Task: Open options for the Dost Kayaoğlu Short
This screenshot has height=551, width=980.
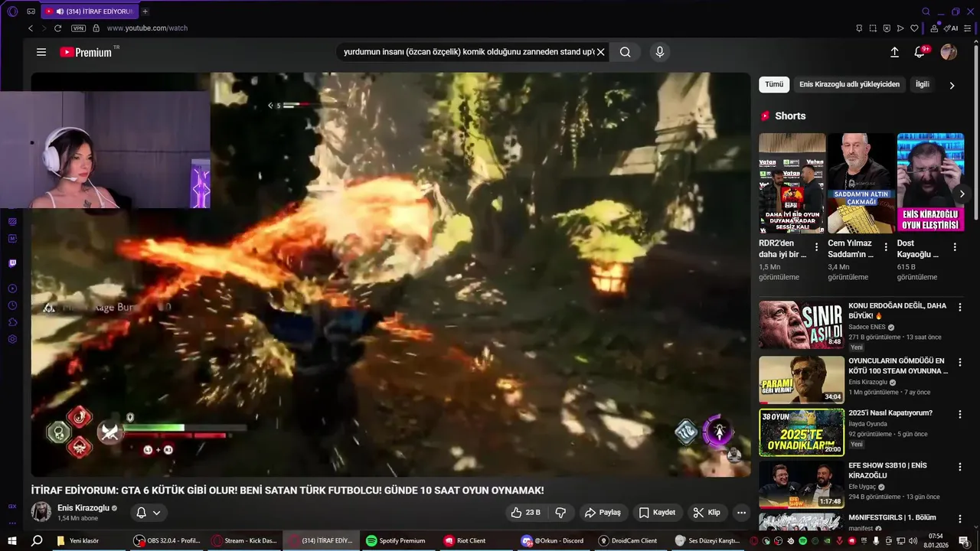Action: [x=955, y=247]
